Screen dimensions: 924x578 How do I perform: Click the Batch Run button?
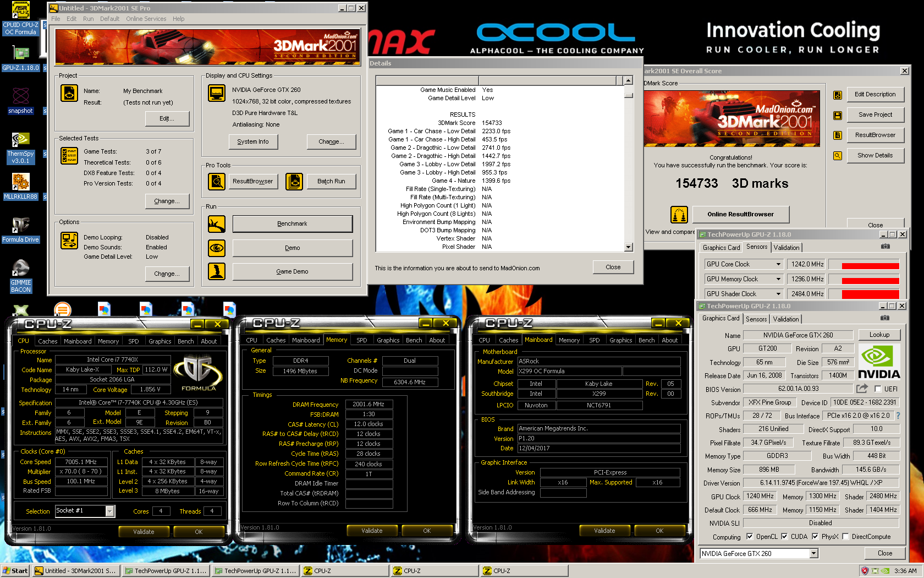[x=331, y=181]
